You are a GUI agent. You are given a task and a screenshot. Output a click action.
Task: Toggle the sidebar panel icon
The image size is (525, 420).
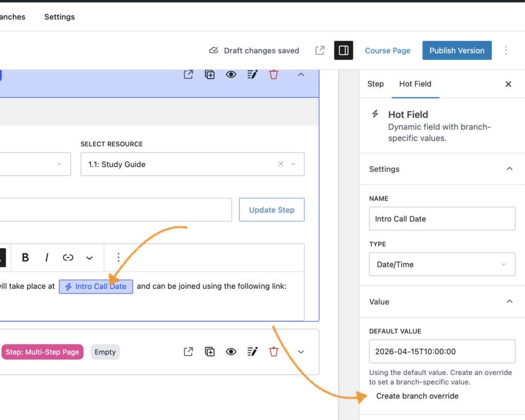point(344,51)
